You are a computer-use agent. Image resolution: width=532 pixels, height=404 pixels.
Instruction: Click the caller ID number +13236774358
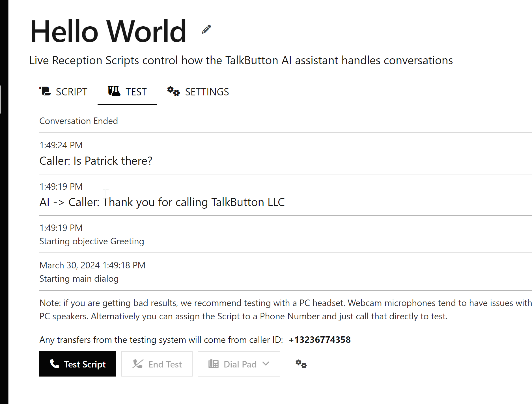click(320, 340)
